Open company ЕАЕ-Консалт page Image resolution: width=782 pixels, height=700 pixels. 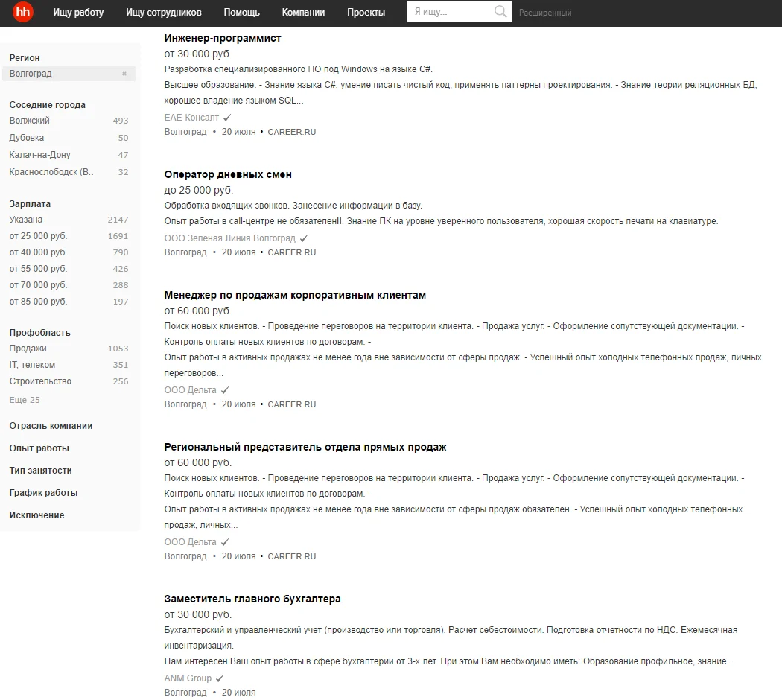(x=191, y=118)
